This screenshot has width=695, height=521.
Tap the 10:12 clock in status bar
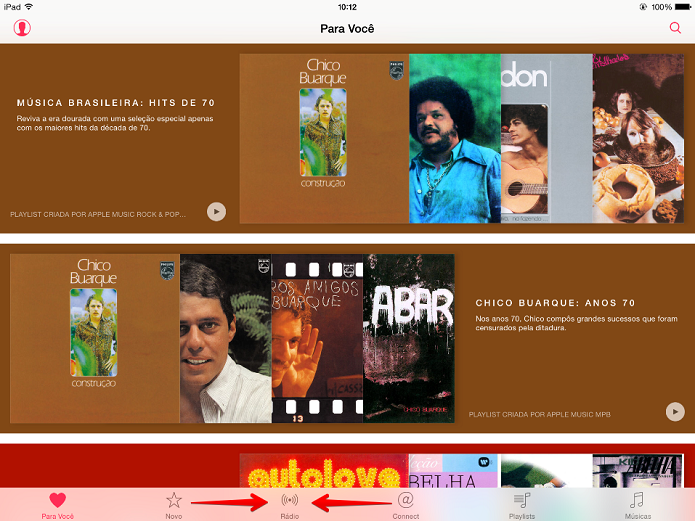(347, 7)
